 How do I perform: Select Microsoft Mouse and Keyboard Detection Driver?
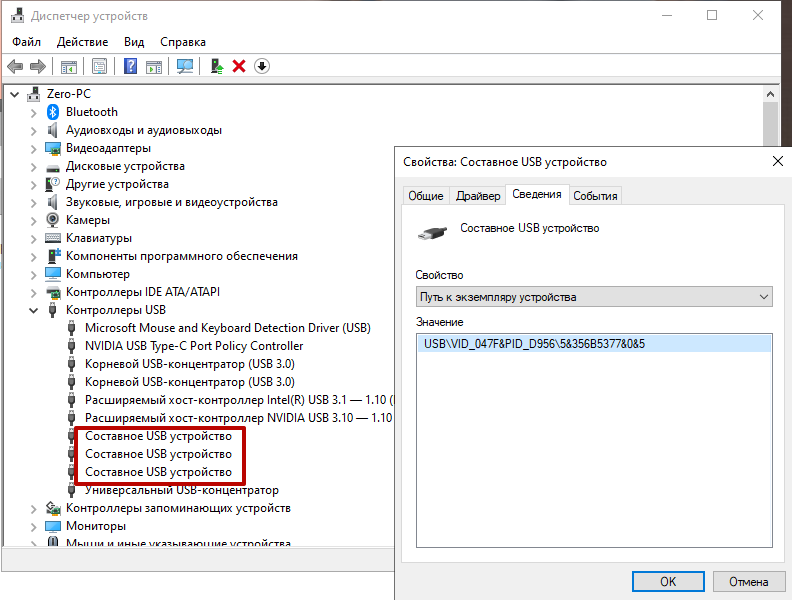pyautogui.click(x=228, y=328)
